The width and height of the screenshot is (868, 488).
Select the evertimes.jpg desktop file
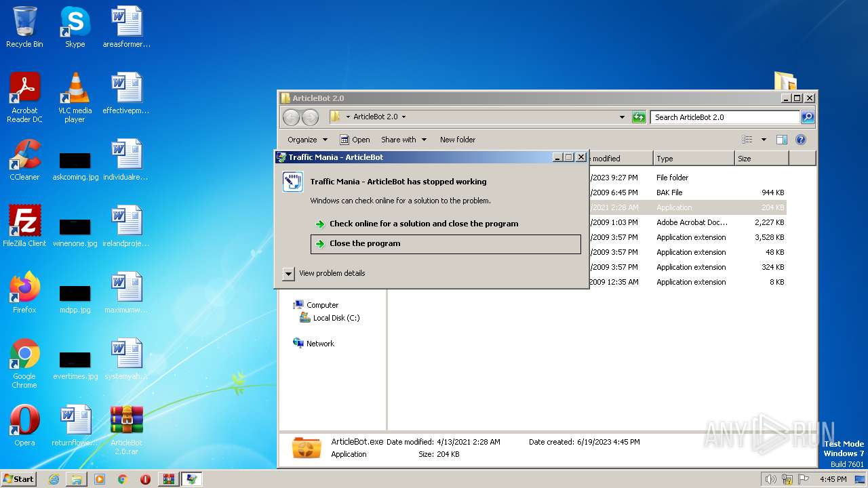click(x=75, y=366)
